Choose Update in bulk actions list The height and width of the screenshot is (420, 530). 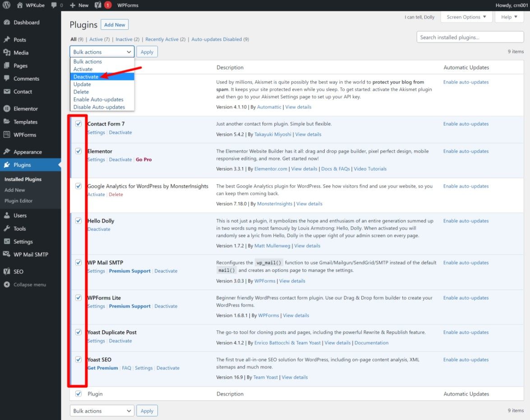pyautogui.click(x=102, y=84)
